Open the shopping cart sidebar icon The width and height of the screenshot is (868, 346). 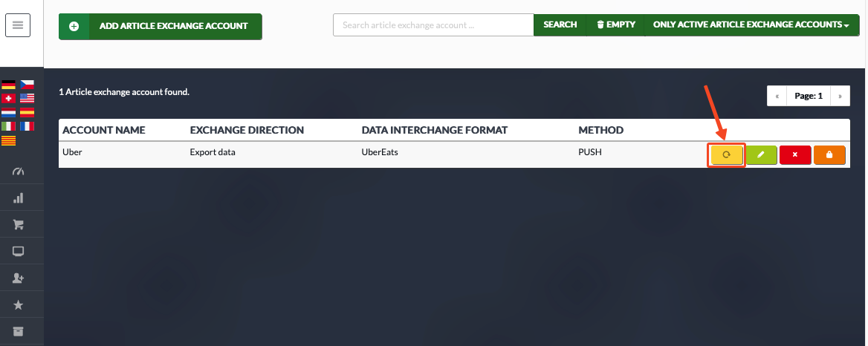point(19,225)
